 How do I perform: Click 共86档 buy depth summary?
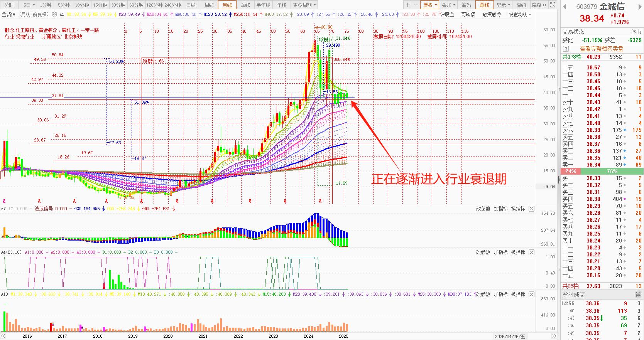pos(602,286)
